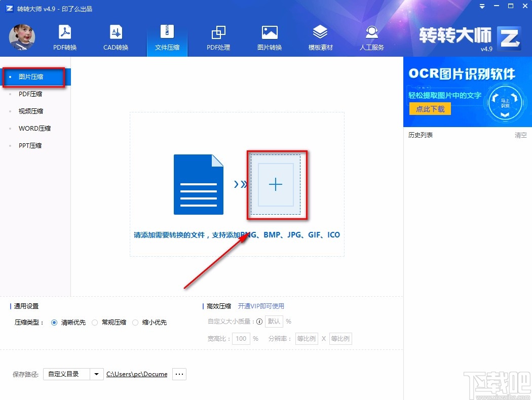Viewport: 532px width, 400px height.
Task: Open the PDF转换 tool
Action: (x=64, y=36)
